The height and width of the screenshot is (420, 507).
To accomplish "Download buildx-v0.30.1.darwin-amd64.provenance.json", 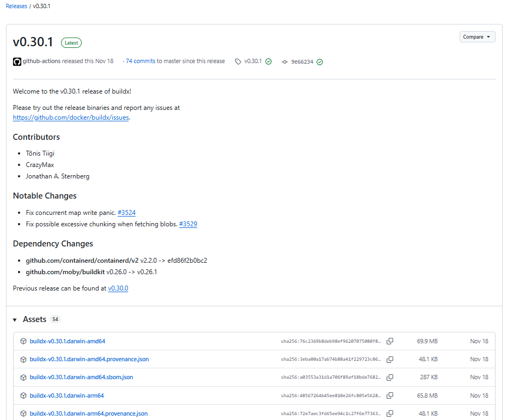I will tap(89, 359).
